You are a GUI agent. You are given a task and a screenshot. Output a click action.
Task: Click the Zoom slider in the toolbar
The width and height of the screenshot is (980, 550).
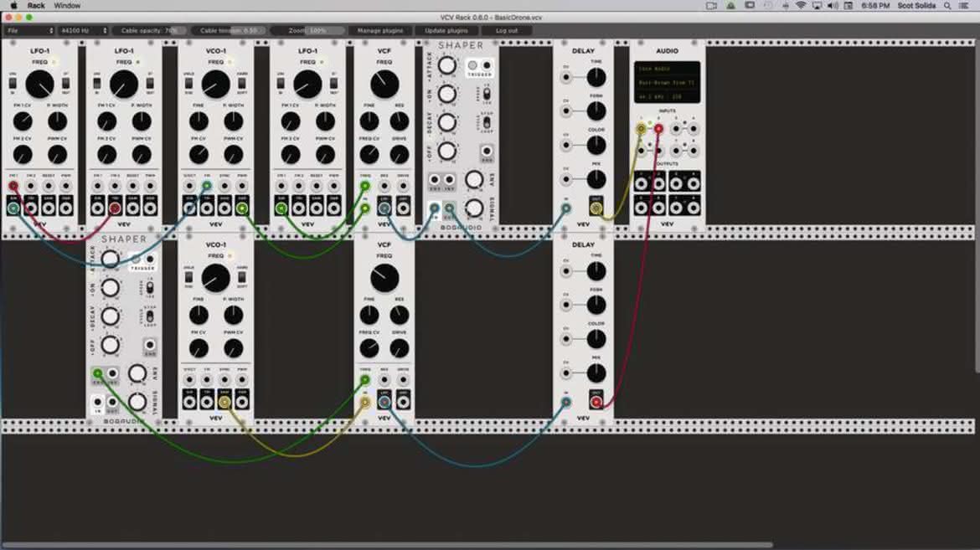[307, 30]
